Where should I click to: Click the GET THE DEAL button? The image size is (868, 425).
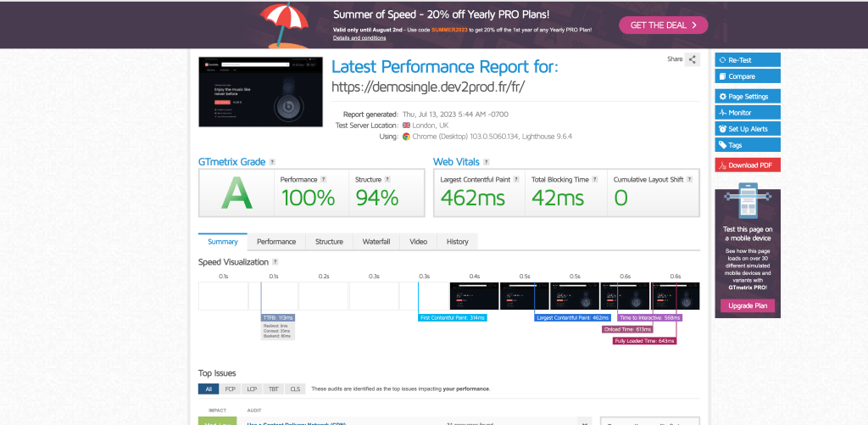(663, 25)
